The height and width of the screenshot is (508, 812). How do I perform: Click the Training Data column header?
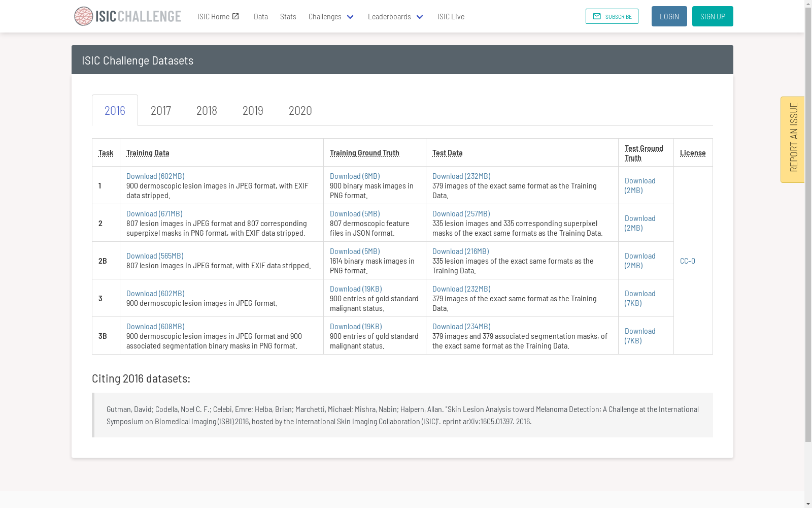[x=148, y=152]
